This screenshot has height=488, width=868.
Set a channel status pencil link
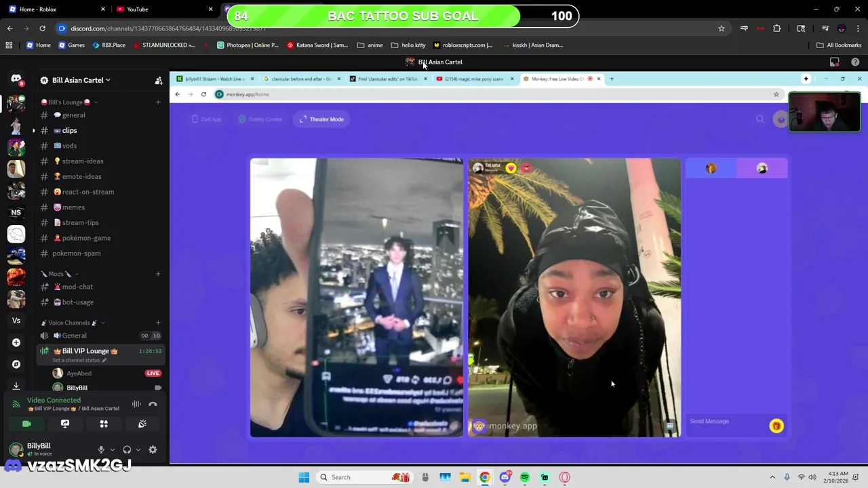tap(79, 360)
